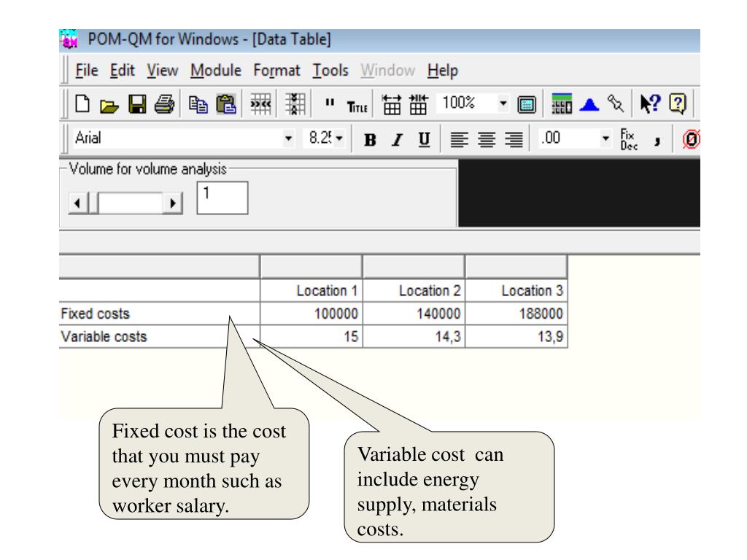Create a new file with the blank page icon
Viewport: 747px width, 560px height.
tap(82, 104)
